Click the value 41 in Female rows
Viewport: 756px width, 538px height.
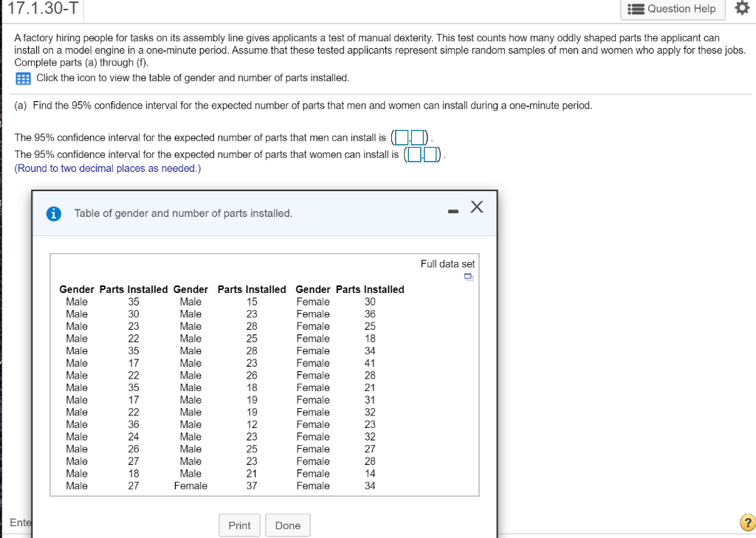click(370, 363)
